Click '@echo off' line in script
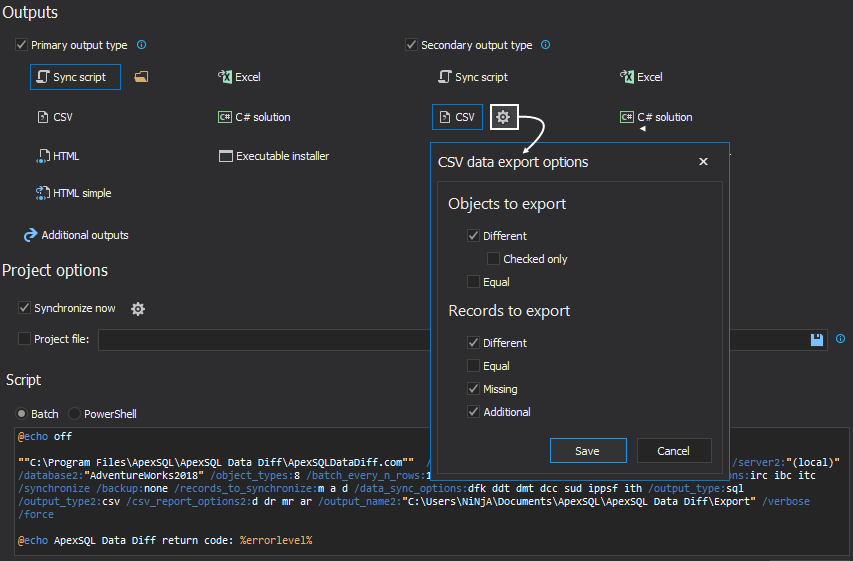The height and width of the screenshot is (561, 853). (45, 436)
